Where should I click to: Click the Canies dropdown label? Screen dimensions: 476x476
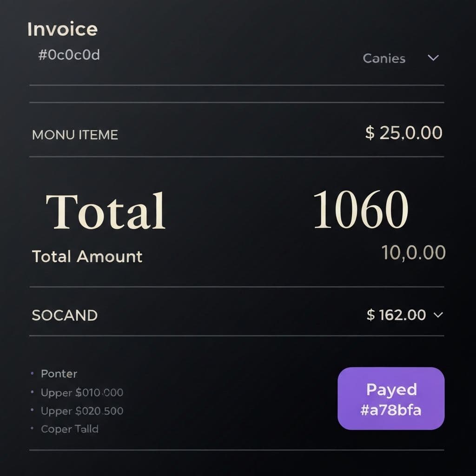coord(384,59)
